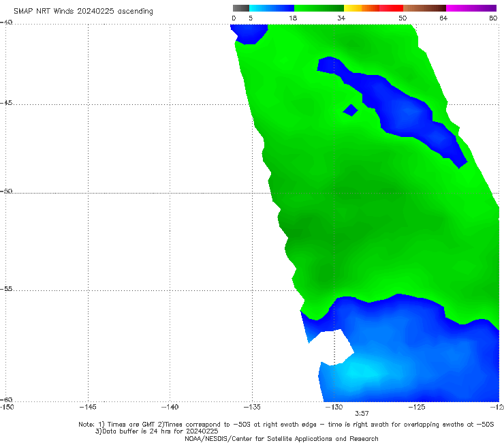
Task: Click the longitude label '-130'
Action: coord(334,407)
